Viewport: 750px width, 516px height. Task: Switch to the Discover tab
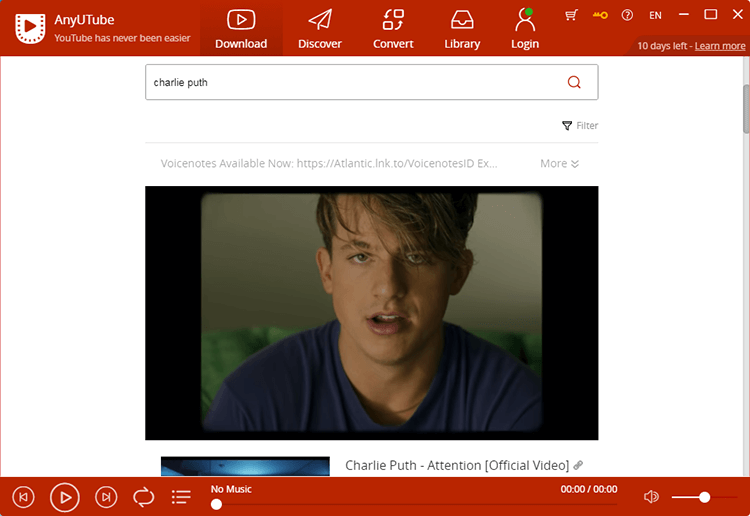click(320, 29)
